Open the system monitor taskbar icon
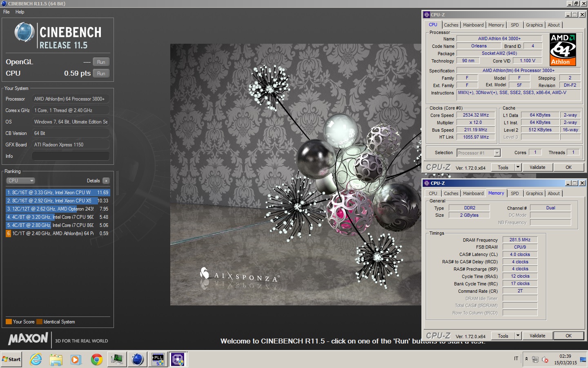The image size is (588, 368). tap(117, 359)
